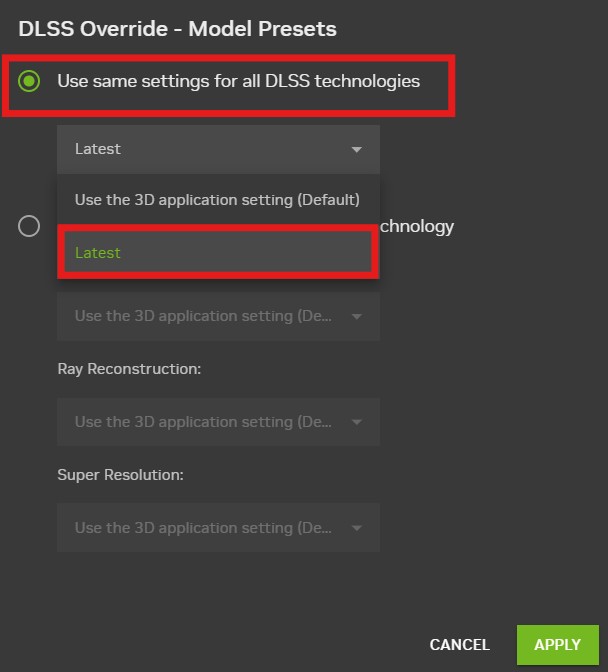Click the partially hidden 'chnology' radio label
The width and height of the screenshot is (608, 672).
[x=417, y=226]
